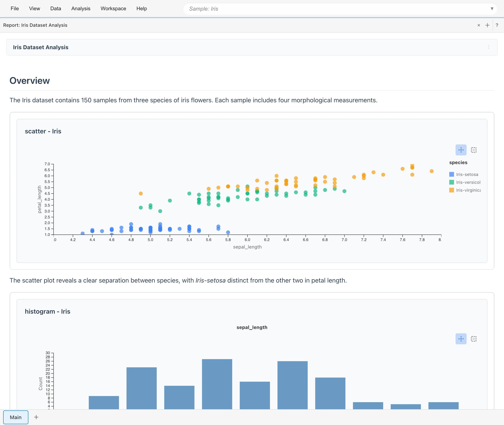The image size is (504, 425).
Task: Expand the Sample: Iris dropdown arrow
Action: [492, 9]
